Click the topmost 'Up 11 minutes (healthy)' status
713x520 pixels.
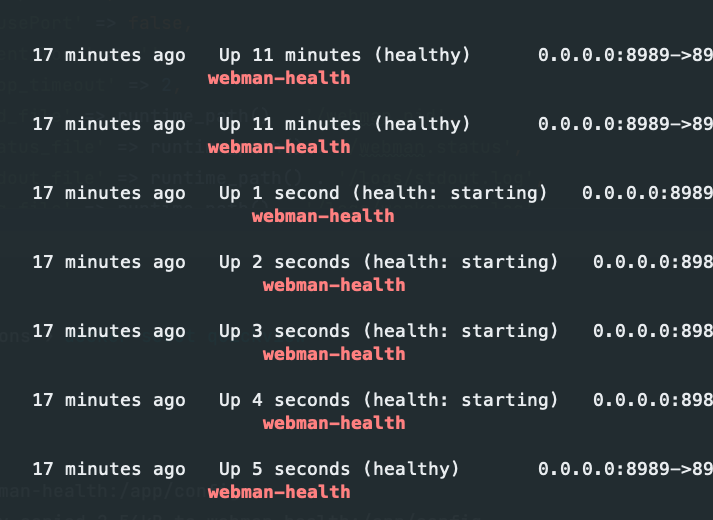coord(344,55)
